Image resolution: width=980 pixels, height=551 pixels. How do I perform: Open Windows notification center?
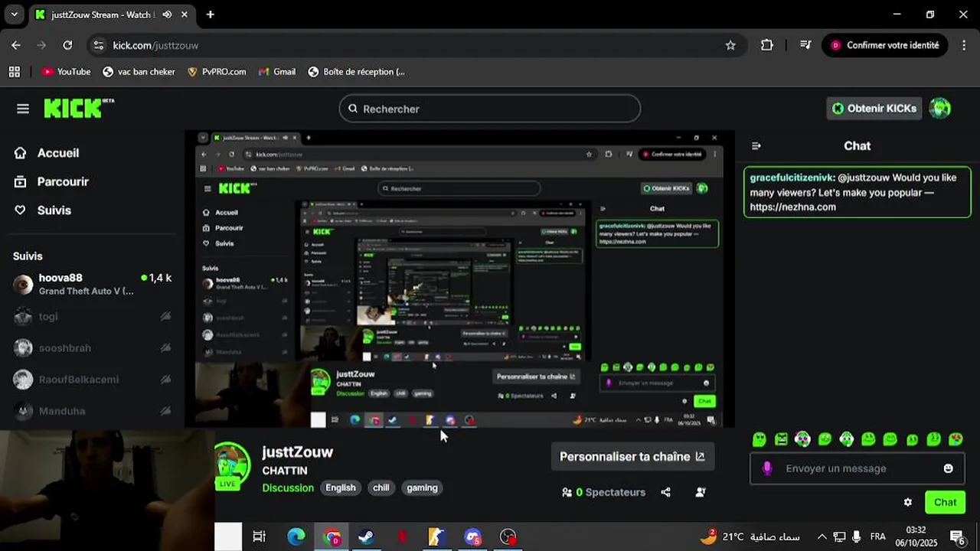click(957, 536)
